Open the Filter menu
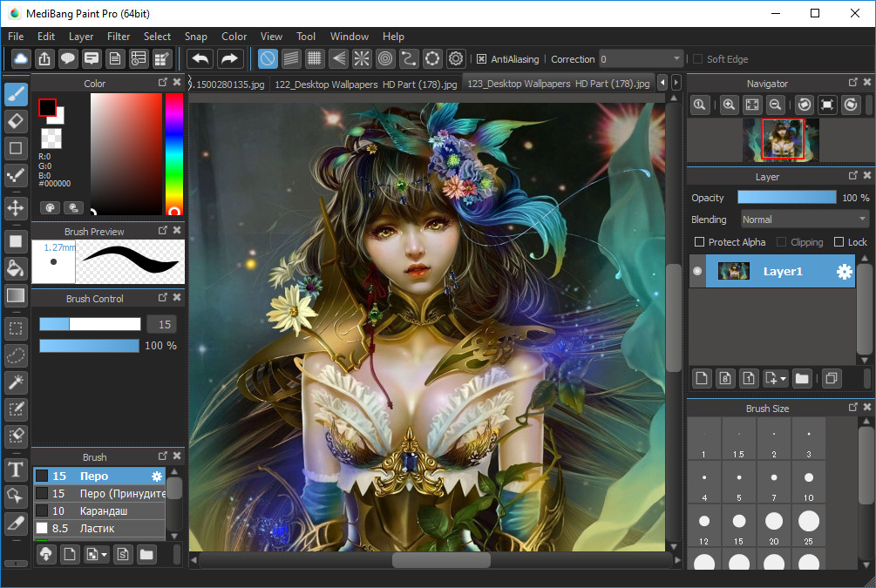Image resolution: width=876 pixels, height=588 pixels. coord(119,37)
